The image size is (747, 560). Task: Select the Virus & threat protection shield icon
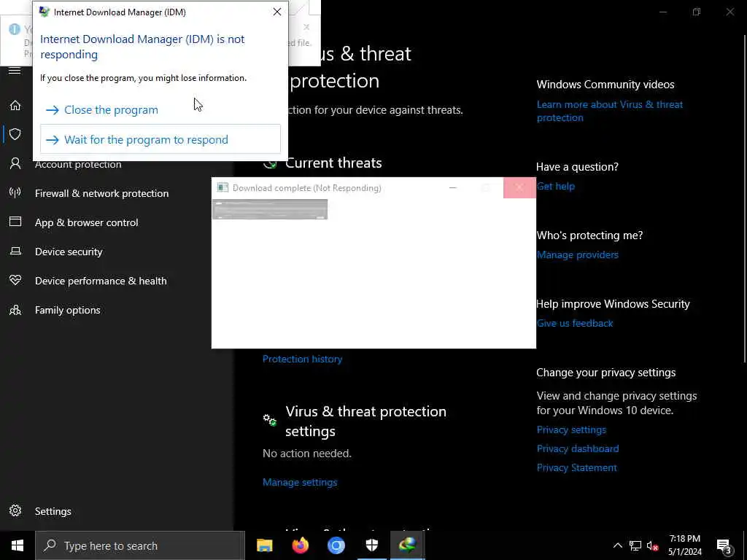(x=15, y=134)
